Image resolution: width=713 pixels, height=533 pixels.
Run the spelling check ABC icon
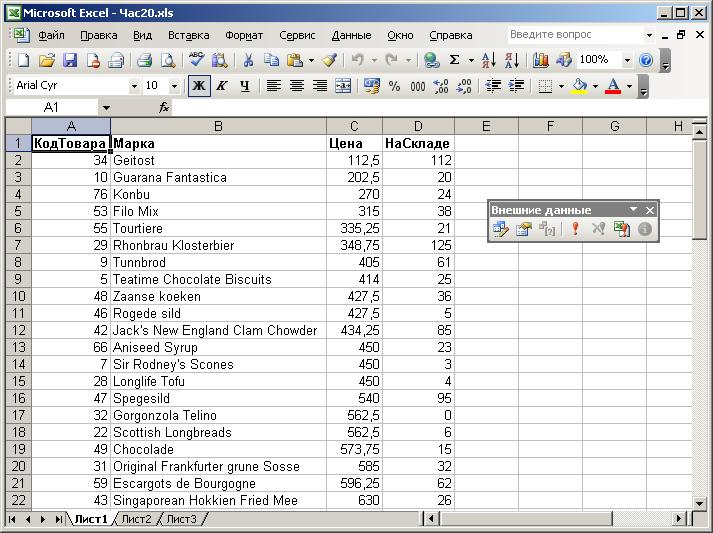196,60
